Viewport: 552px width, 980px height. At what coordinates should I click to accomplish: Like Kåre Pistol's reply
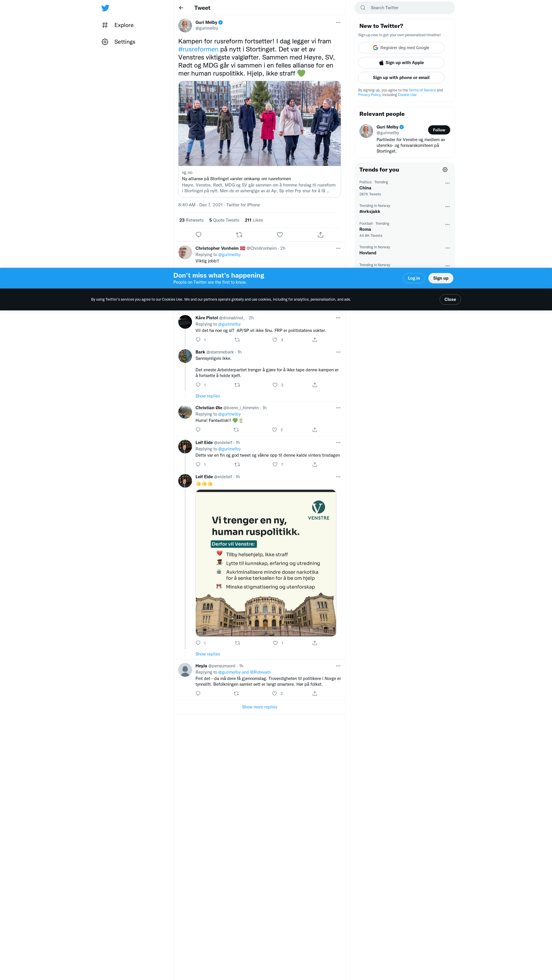275,340
